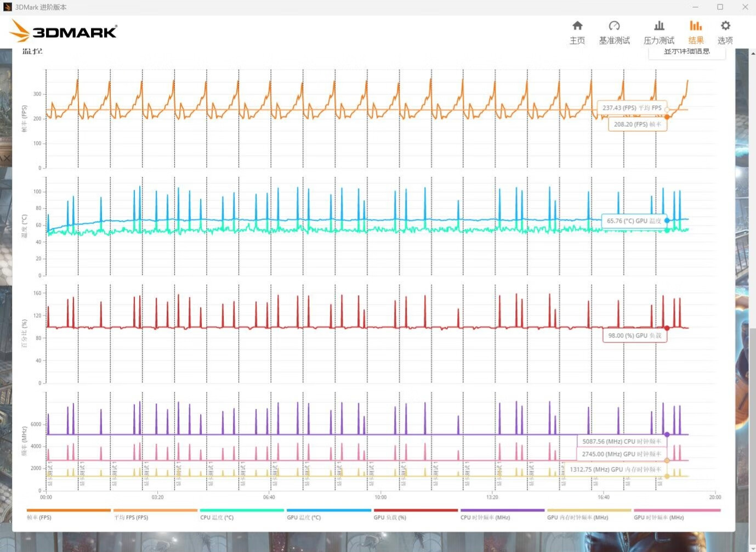Click the 帧率 (FPS) vertical axis title
Image resolution: width=756 pixels, height=552 pixels.
coord(24,119)
